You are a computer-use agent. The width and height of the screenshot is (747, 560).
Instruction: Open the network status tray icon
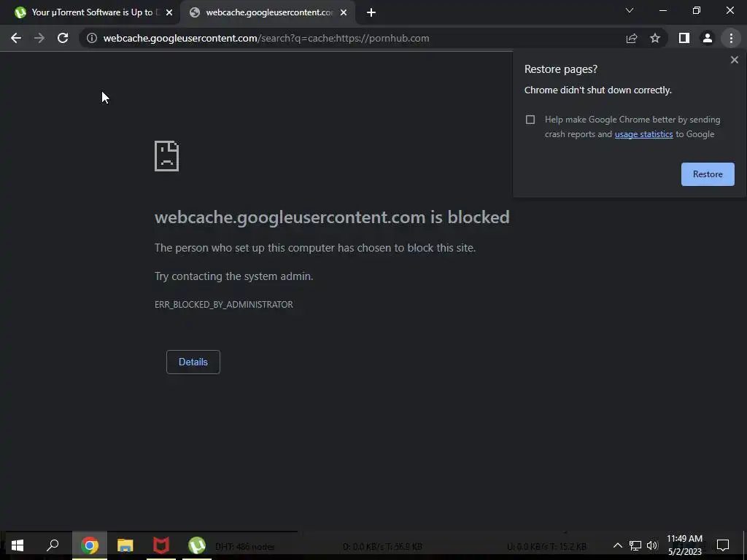pyautogui.click(x=635, y=545)
